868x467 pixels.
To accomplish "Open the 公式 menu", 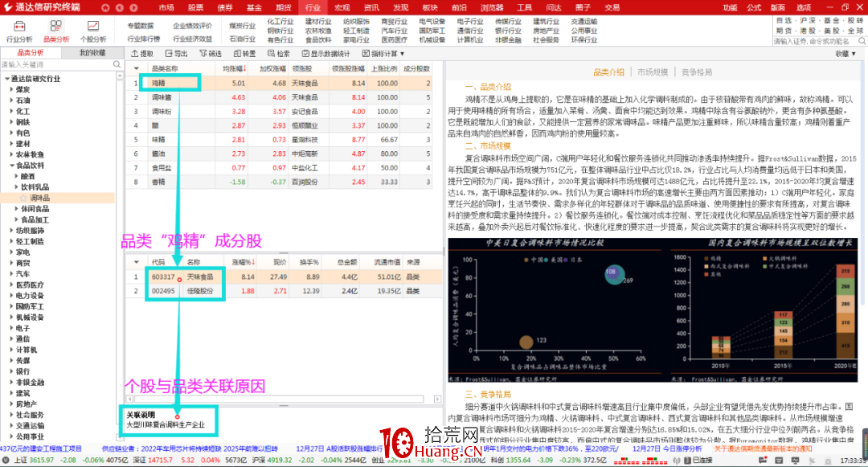I will 754,8.
